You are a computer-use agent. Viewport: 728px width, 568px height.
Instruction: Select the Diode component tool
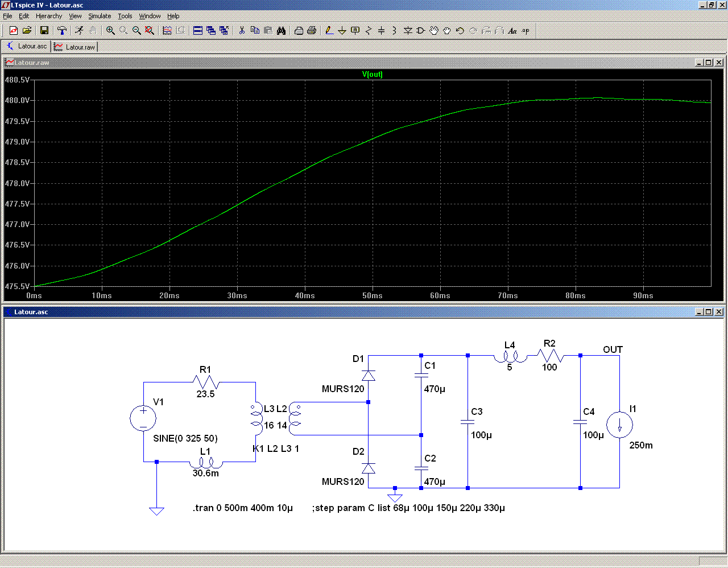[408, 31]
